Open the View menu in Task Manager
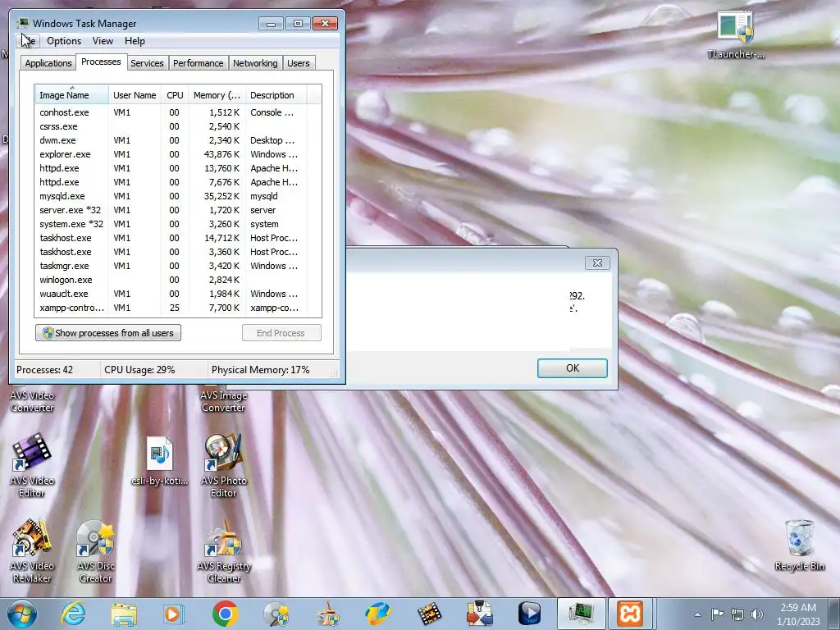Image resolution: width=840 pixels, height=630 pixels. click(103, 41)
